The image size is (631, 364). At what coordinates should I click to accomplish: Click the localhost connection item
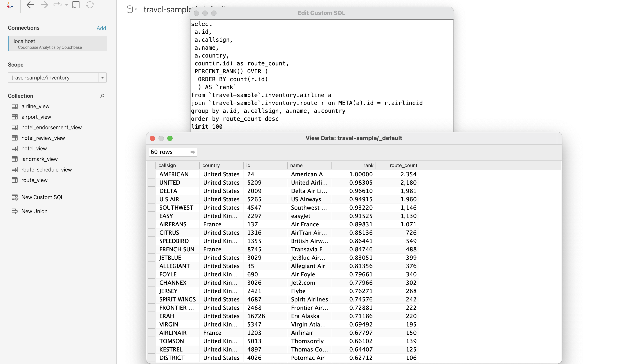(x=58, y=44)
